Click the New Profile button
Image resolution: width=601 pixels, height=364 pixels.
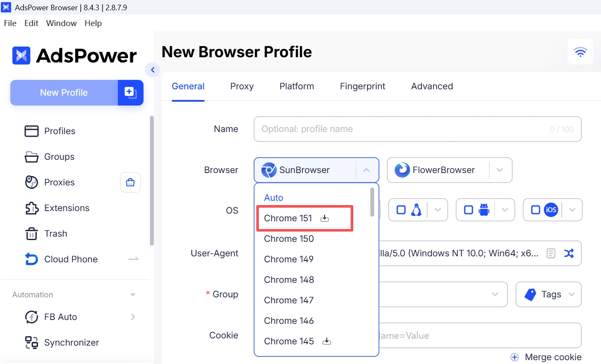tap(64, 93)
